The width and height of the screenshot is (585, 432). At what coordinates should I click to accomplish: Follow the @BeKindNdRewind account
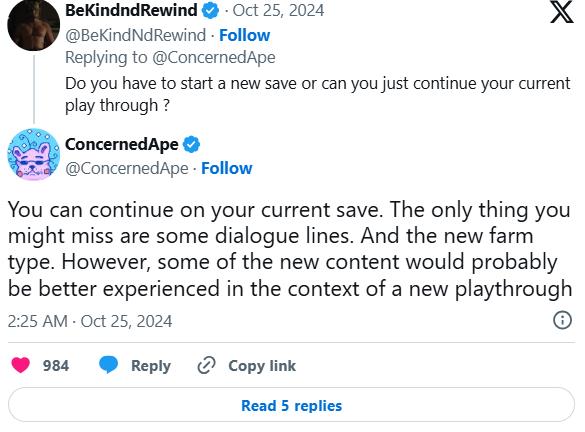(x=244, y=35)
